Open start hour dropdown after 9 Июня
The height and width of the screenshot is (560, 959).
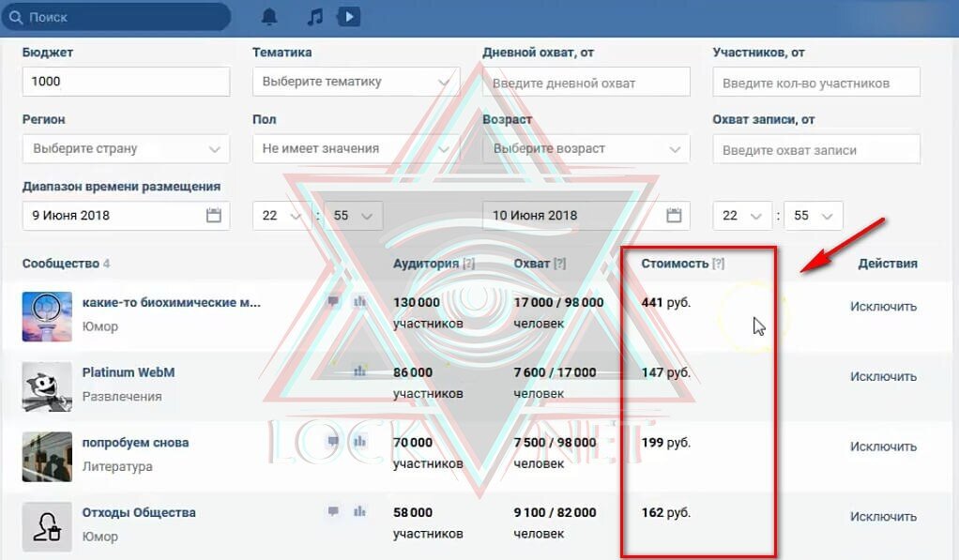(x=282, y=215)
